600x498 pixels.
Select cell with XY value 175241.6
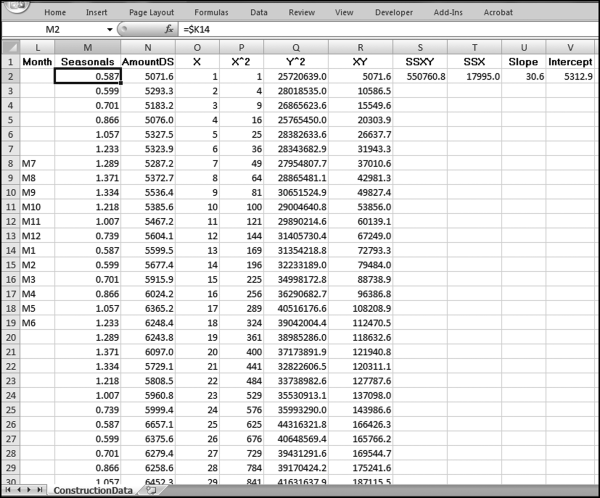tap(360, 468)
